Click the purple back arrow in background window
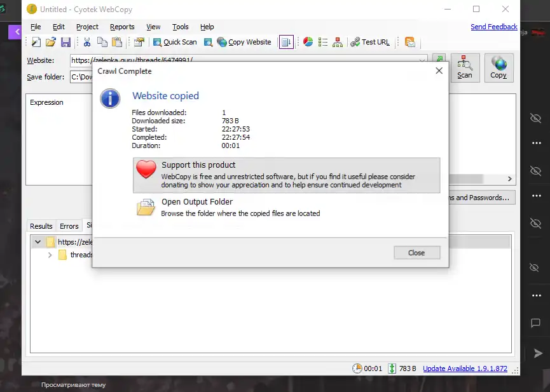550x392 pixels. 15,32
